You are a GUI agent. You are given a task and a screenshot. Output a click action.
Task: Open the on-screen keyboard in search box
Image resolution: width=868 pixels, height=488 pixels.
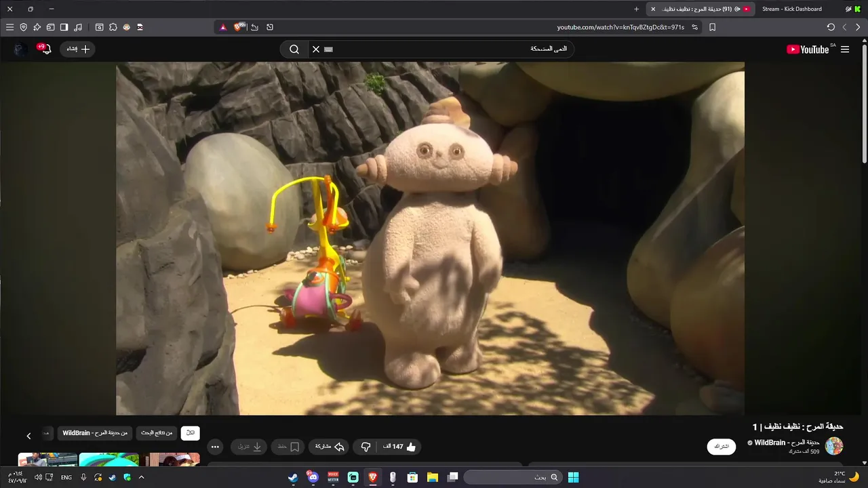pos(329,49)
